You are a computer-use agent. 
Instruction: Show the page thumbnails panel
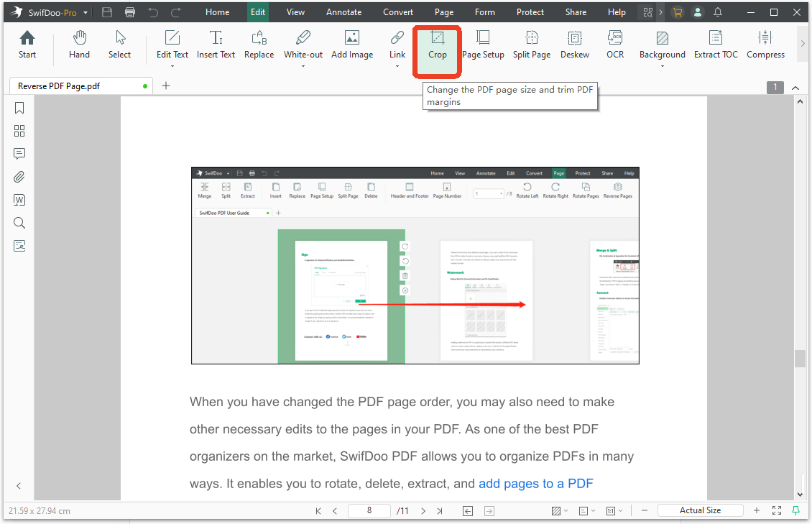pyautogui.click(x=19, y=131)
